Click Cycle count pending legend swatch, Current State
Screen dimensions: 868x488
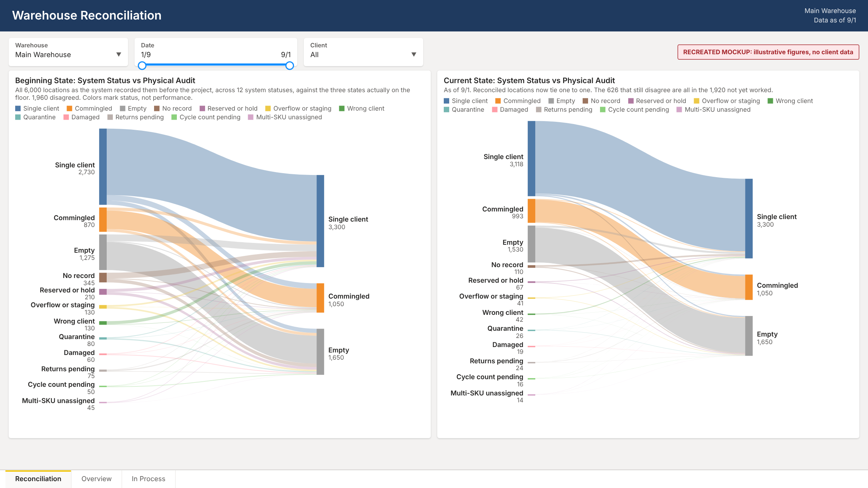[603, 110]
